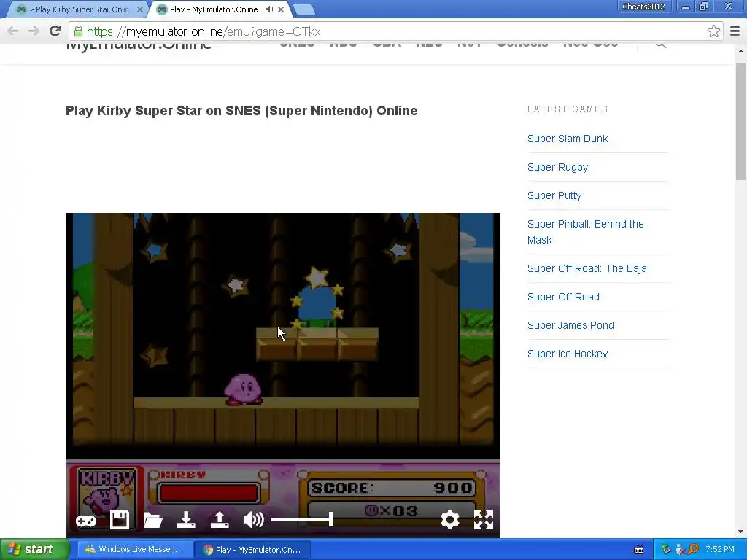Open emulator settings gear icon
747x560 pixels.
click(449, 520)
